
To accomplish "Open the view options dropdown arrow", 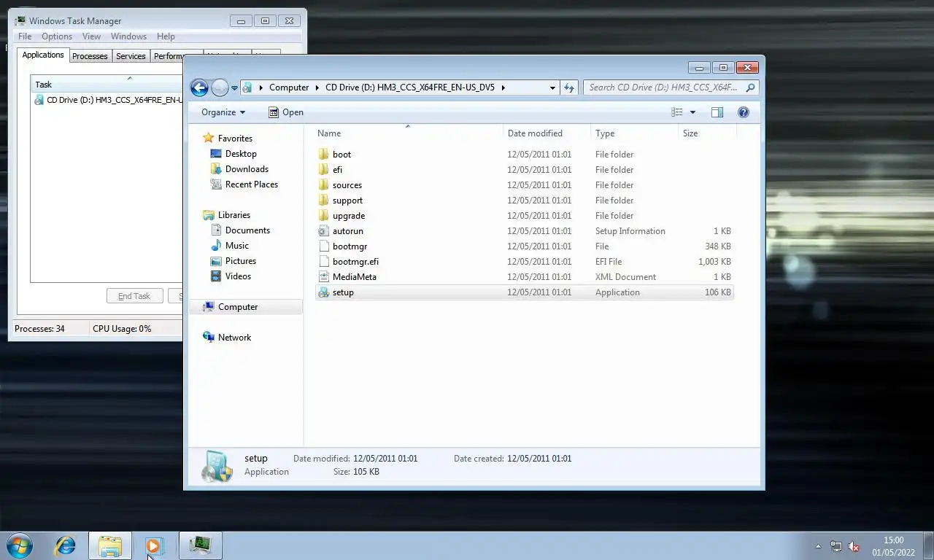I will pyautogui.click(x=692, y=112).
